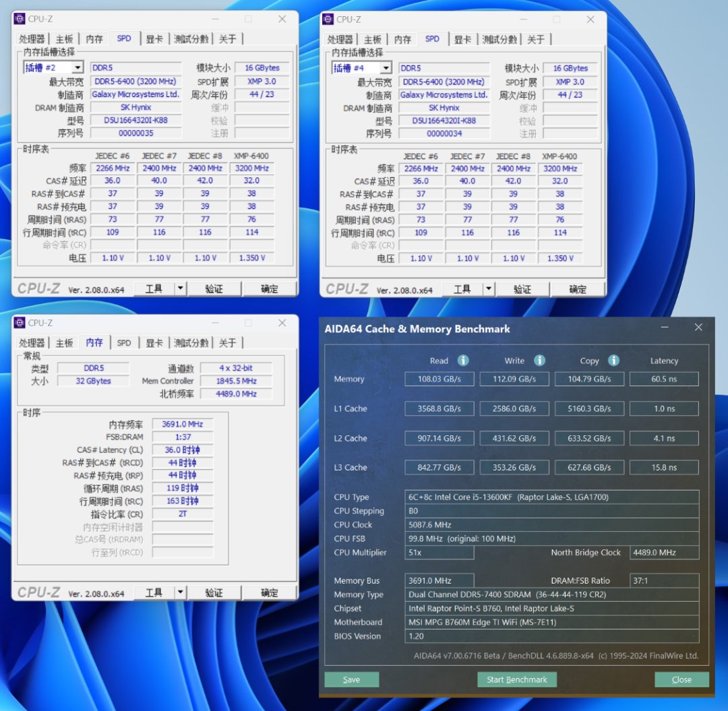This screenshot has width=728, height=711.
Task: Click Motherboard field MSI MPG B760M
Action: pyautogui.click(x=552, y=622)
